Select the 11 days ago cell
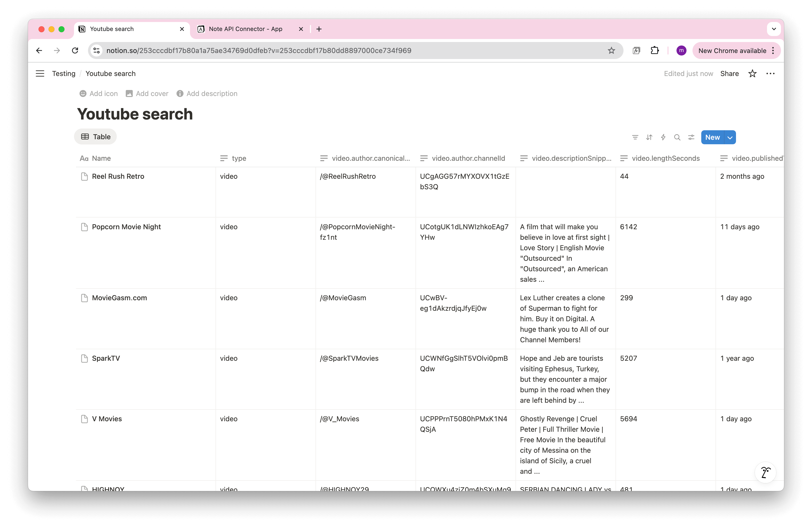812x528 pixels. pyautogui.click(x=750, y=253)
